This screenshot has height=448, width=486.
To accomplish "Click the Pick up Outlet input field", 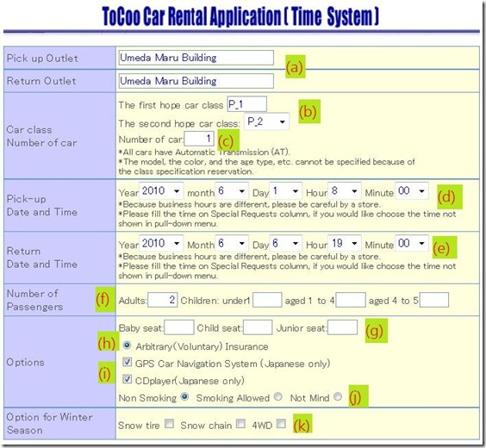I will 196,58.
